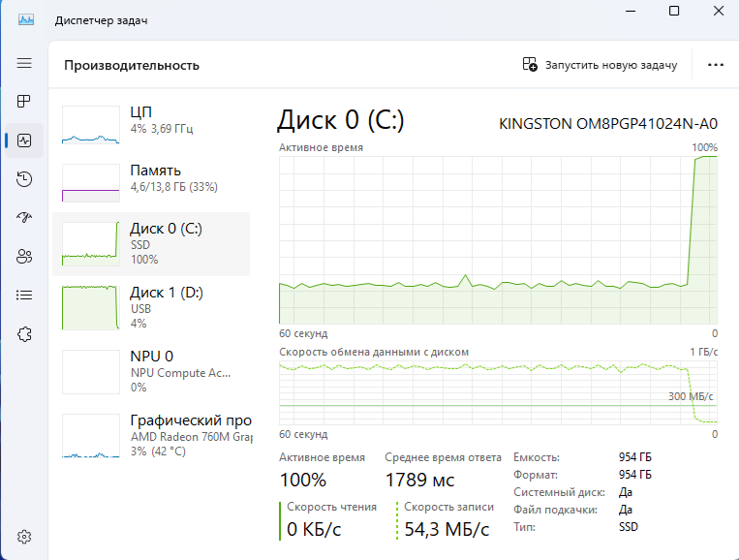The image size is (739, 560).
Task: Select the Performance page icon
Action: click(24, 140)
